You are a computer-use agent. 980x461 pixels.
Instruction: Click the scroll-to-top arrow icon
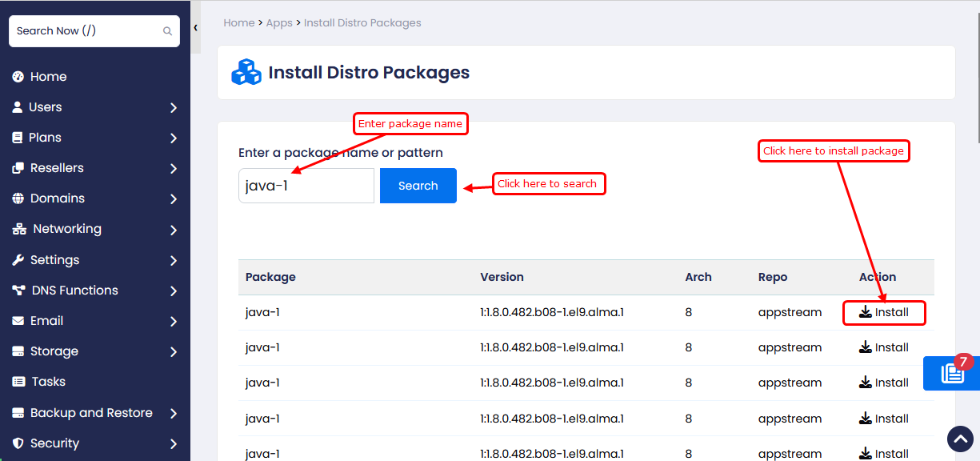960,439
